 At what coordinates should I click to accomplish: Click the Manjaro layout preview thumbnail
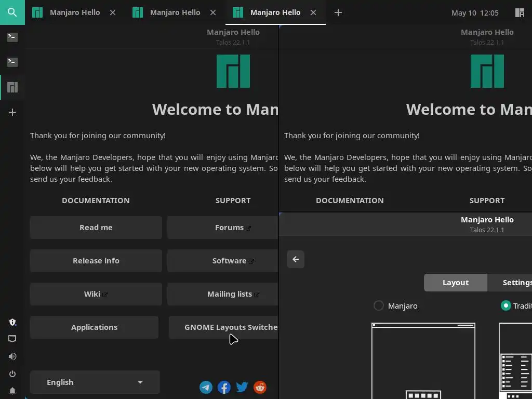(423, 361)
